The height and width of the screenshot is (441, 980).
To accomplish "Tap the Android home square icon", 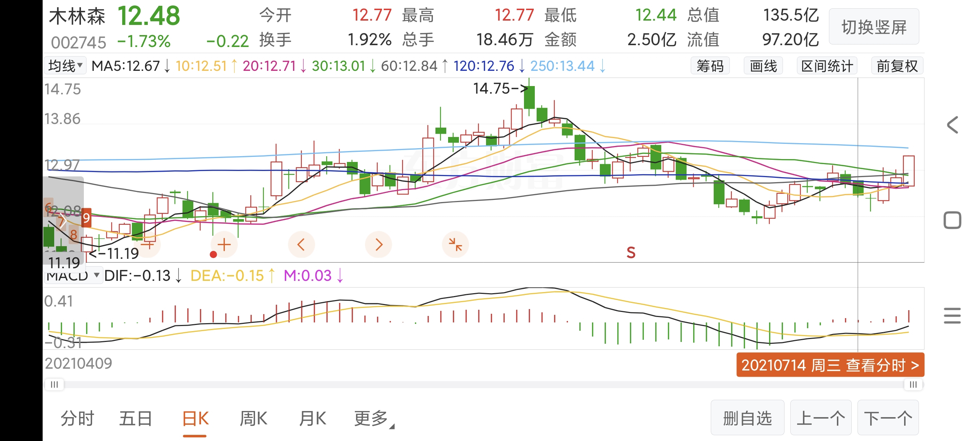I will 952,220.
